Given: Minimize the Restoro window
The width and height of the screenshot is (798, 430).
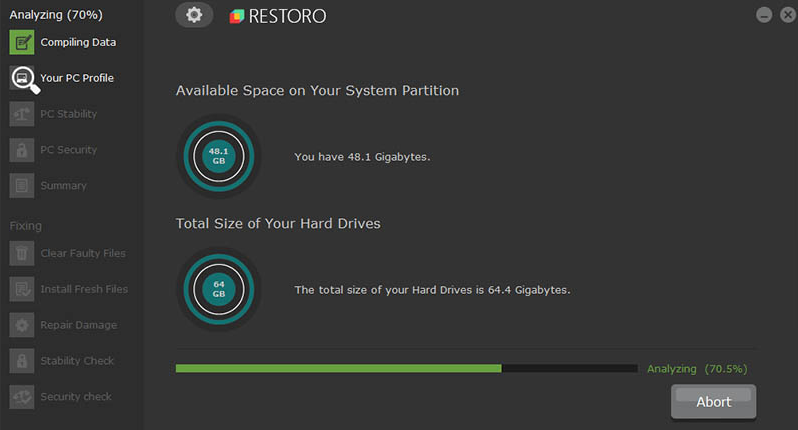Looking at the screenshot, I should (x=764, y=15).
